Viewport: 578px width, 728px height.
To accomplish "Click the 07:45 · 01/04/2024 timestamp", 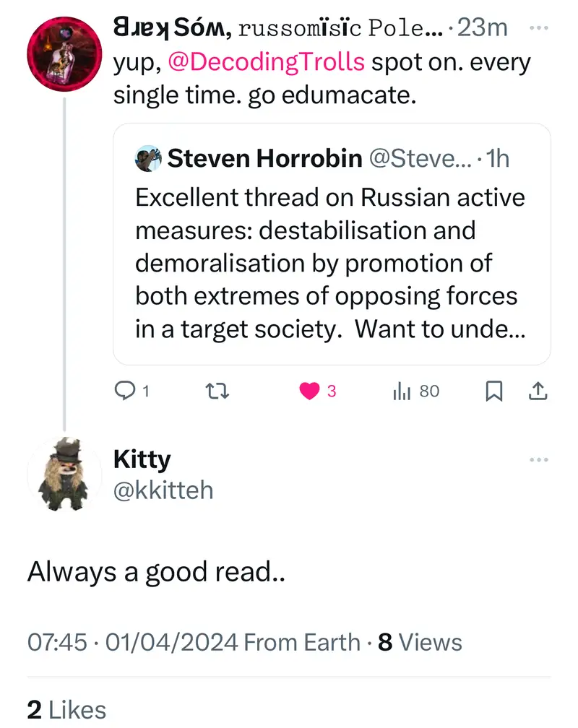I will click(134, 642).
